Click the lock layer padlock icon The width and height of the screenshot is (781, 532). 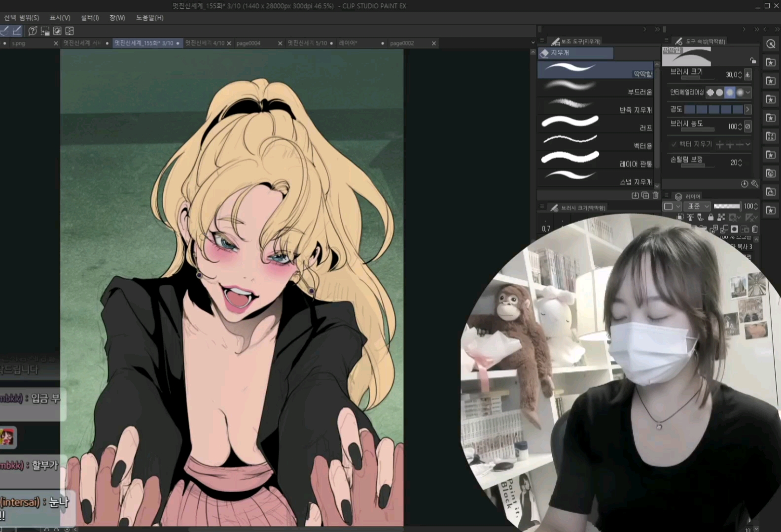pos(710,217)
